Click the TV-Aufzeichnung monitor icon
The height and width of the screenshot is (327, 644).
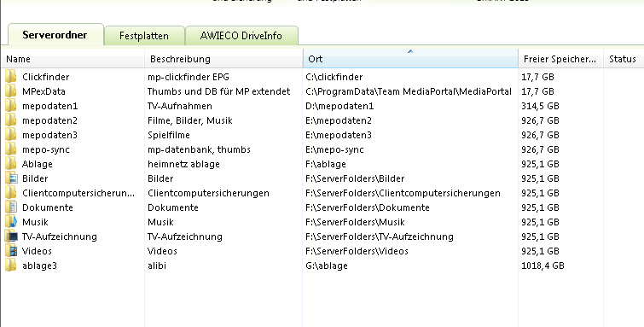coord(11,236)
